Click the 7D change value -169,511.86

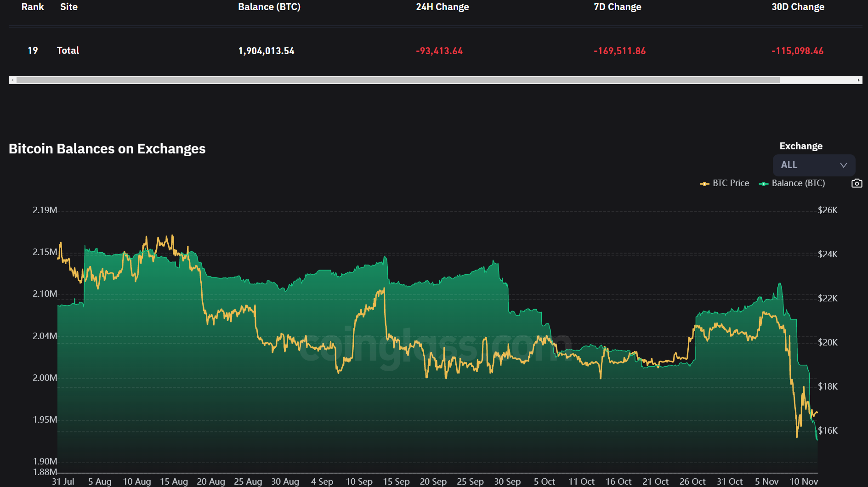tap(620, 51)
